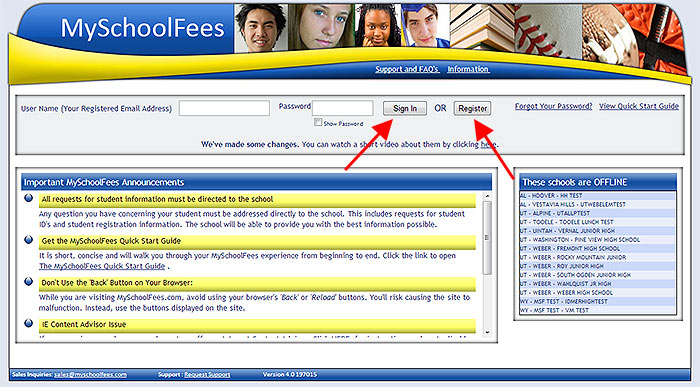Click the graduate in blue cap photo
The width and height of the screenshot is (700, 387).
(x=425, y=25)
